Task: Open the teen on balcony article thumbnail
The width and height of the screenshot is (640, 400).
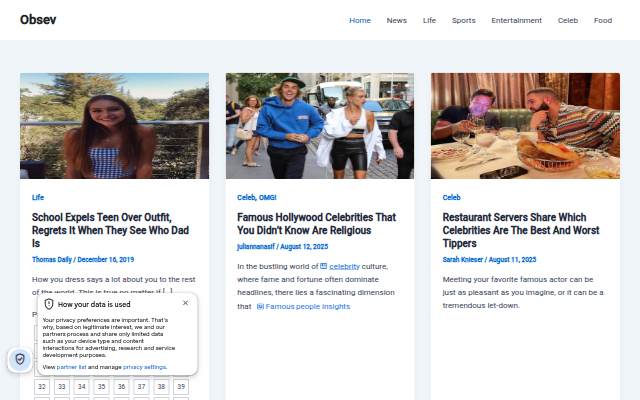Action: click(114, 126)
